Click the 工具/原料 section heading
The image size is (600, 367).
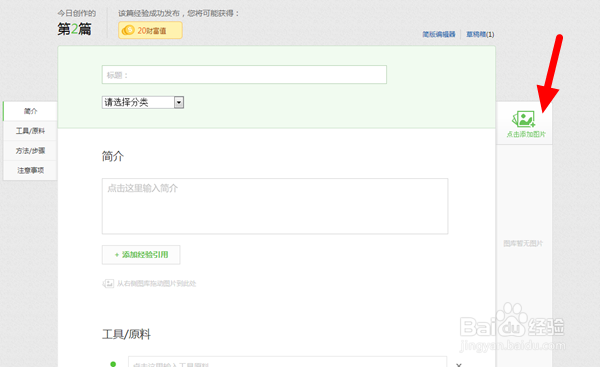[126, 334]
